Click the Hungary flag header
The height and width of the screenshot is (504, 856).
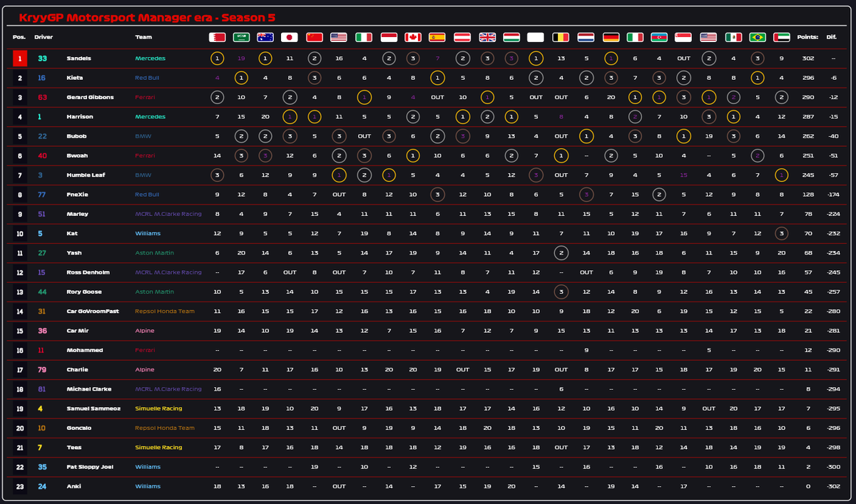coord(511,37)
